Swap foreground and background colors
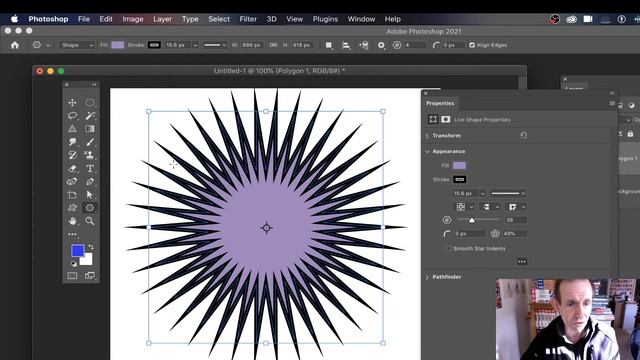Screen dimensions: 640x360 (91, 247)
